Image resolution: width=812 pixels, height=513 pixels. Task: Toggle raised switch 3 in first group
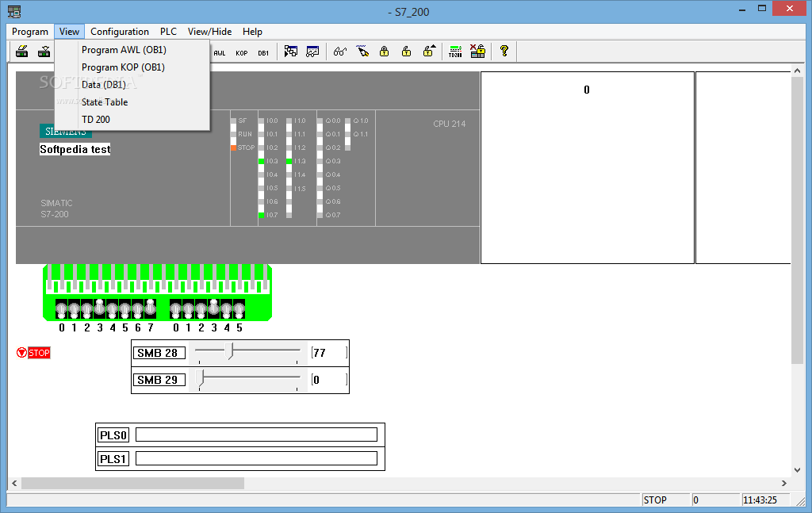point(99,308)
